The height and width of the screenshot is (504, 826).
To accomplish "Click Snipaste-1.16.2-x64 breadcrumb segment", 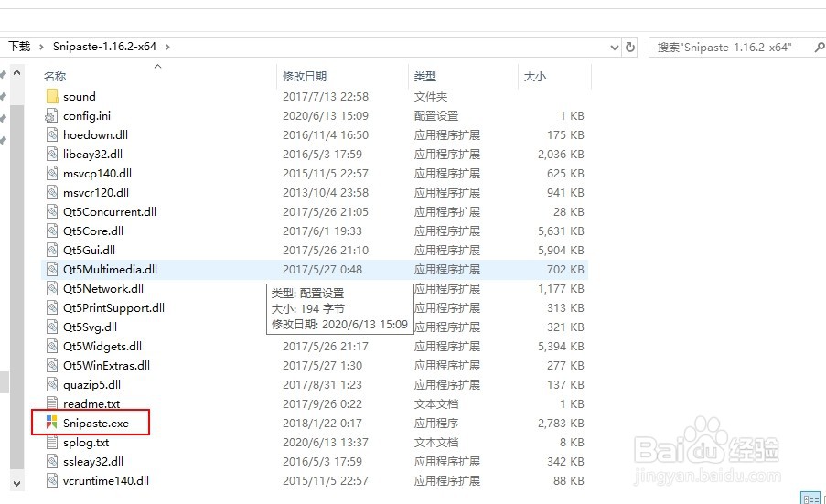I will point(105,47).
